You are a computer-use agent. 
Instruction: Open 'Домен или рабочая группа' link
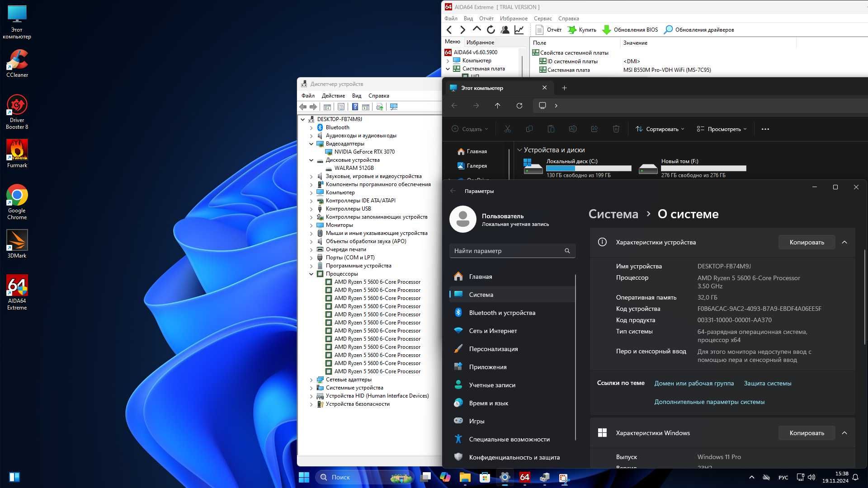pos(694,383)
